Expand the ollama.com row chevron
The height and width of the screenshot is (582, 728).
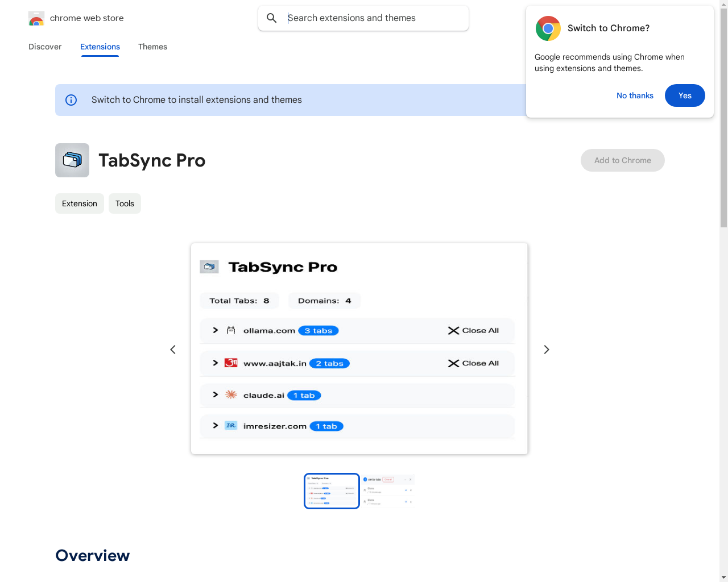216,330
